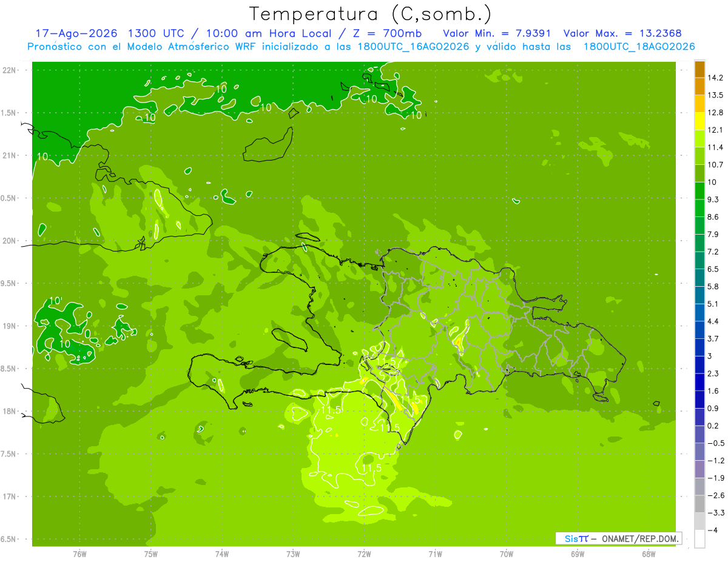This screenshot has height=562, width=728.
Task: Click the '19N' latitude axis label
Action: click(x=10, y=326)
